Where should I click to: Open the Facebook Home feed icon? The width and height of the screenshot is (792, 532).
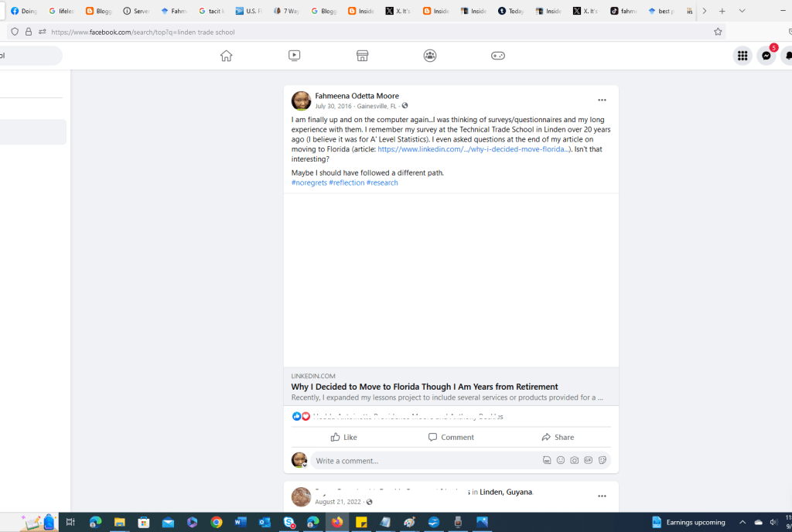click(x=226, y=55)
